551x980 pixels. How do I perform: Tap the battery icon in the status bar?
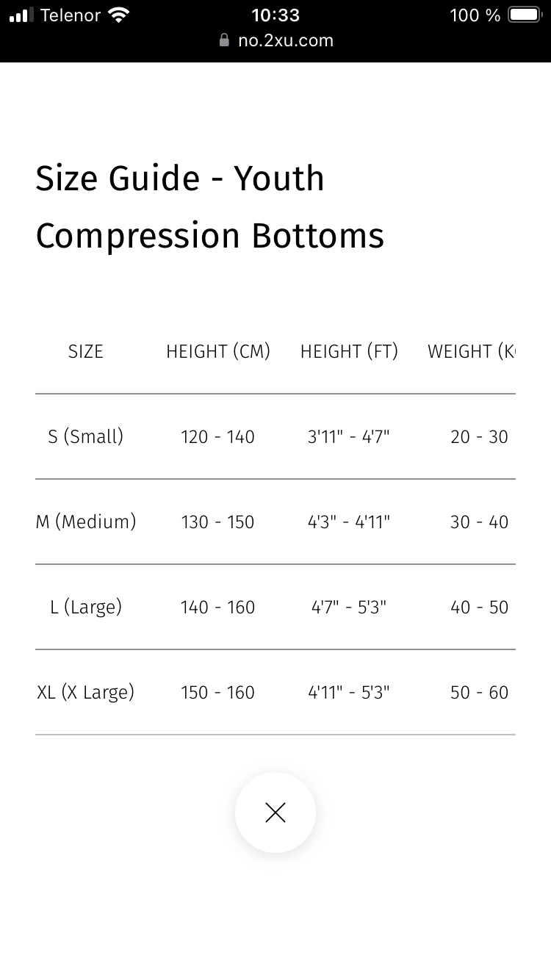[525, 15]
